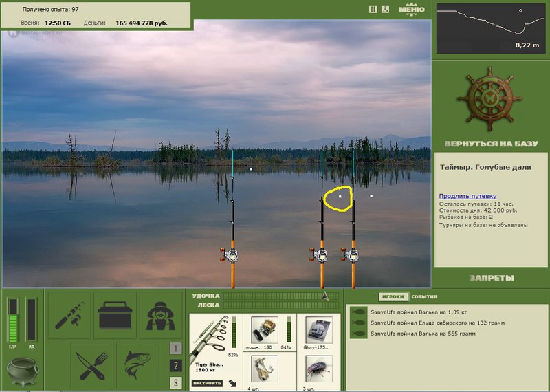Viewport: 550px width, 392px height.
Task: Open the fishing rod tackle icon
Action: pyautogui.click(x=69, y=316)
